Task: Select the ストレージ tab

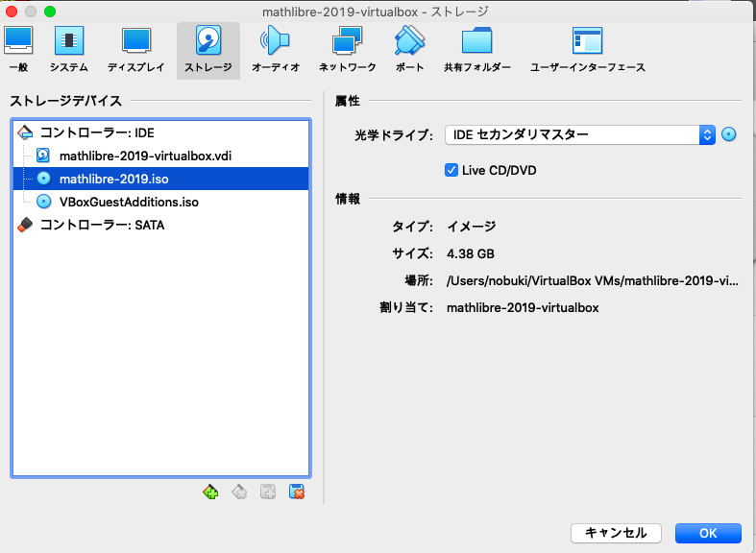Action: coord(208,50)
